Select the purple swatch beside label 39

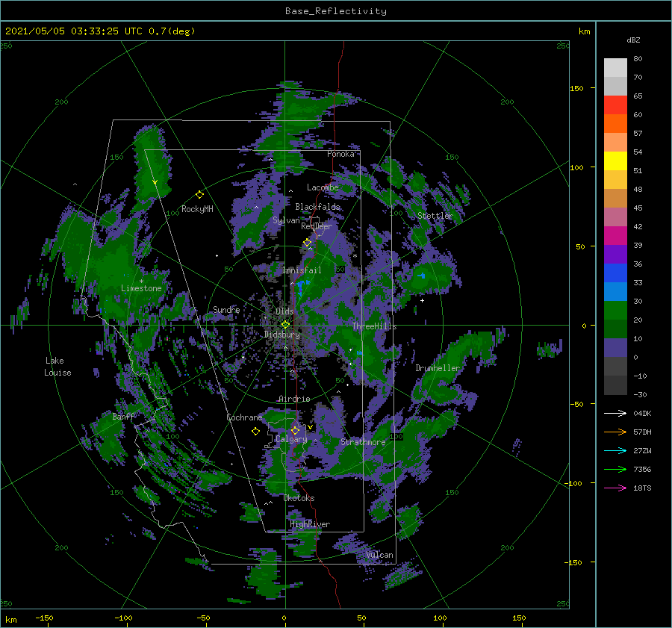[x=615, y=254]
